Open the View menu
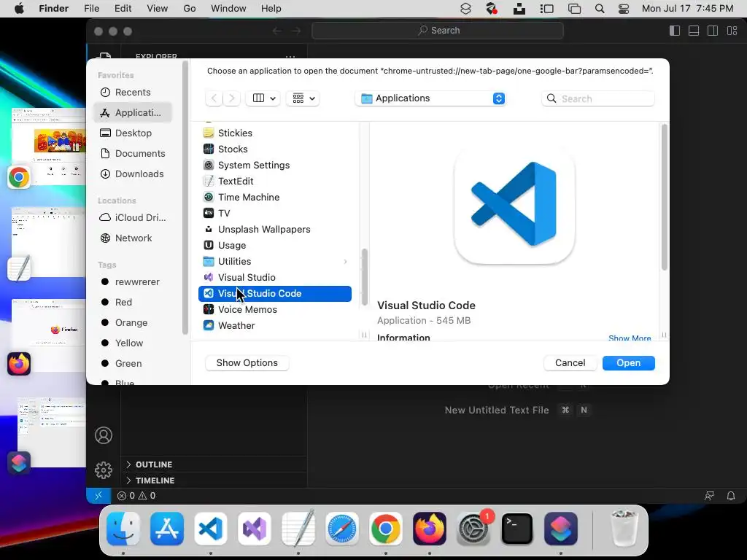747x560 pixels. click(158, 9)
